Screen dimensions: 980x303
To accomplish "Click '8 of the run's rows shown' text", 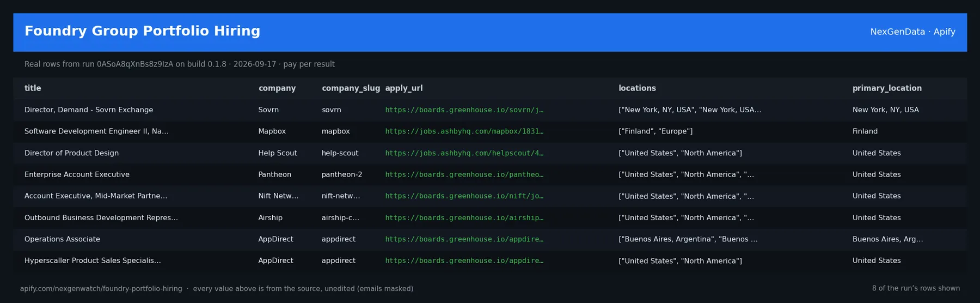I will (916, 288).
